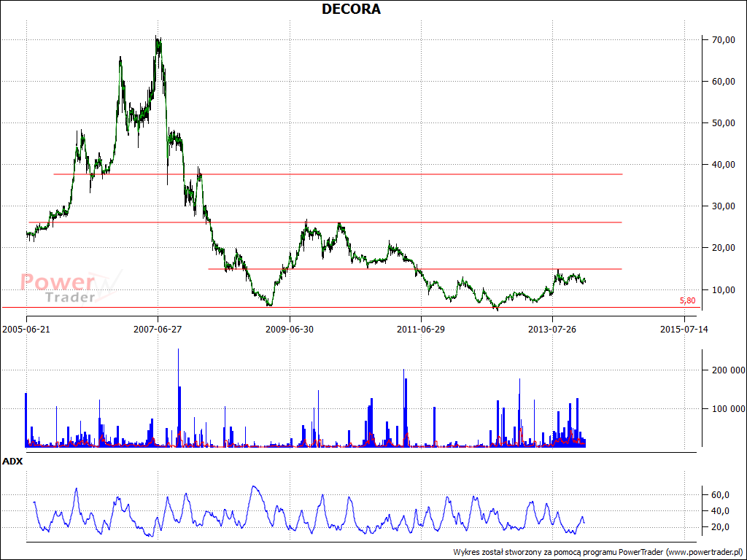Select the 40,00 price axis label
747x560 pixels.
tap(723, 165)
